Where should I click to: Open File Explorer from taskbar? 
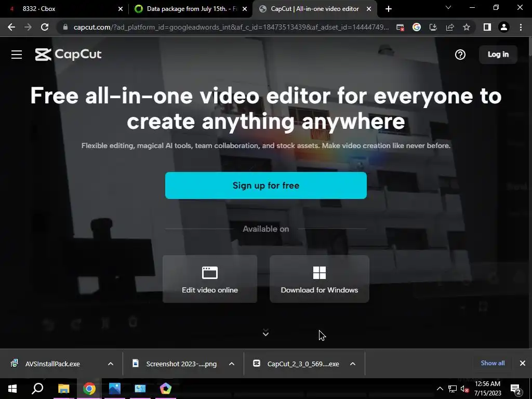point(63,389)
